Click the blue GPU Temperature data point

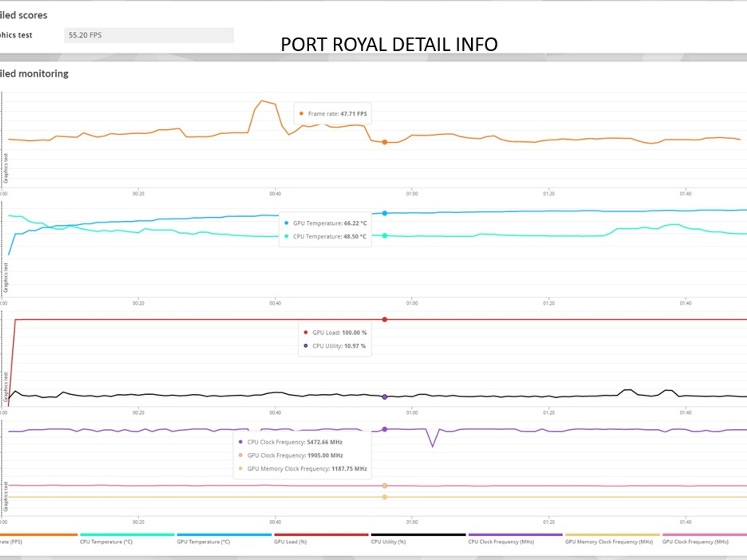coord(384,213)
